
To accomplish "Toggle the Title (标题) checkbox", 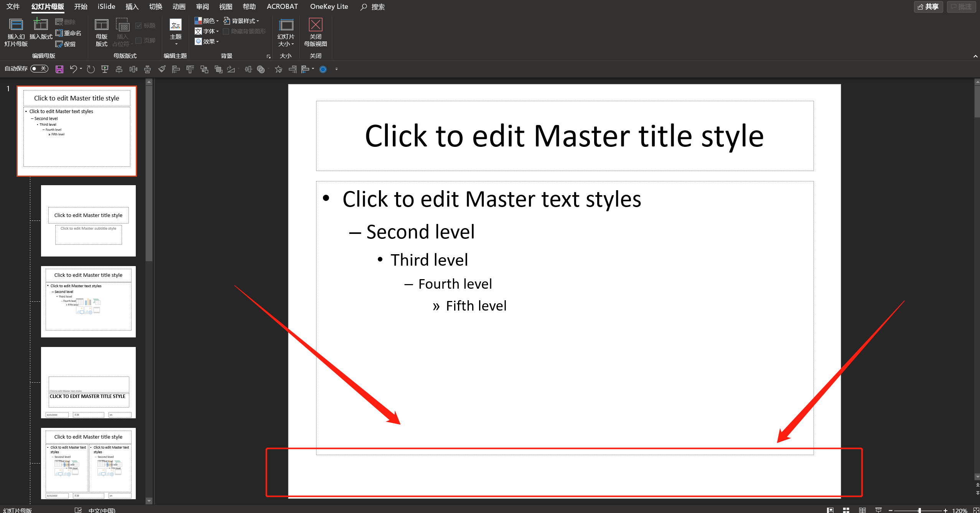I will click(x=145, y=26).
